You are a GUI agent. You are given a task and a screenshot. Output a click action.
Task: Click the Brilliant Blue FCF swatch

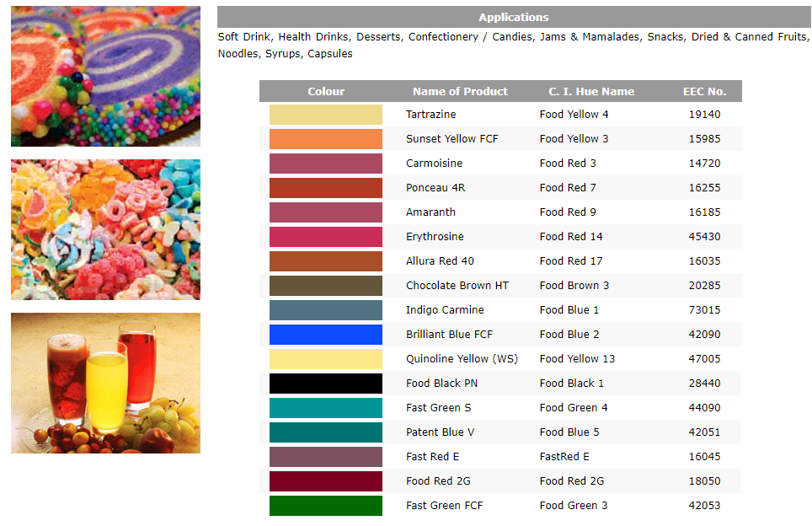click(326, 335)
